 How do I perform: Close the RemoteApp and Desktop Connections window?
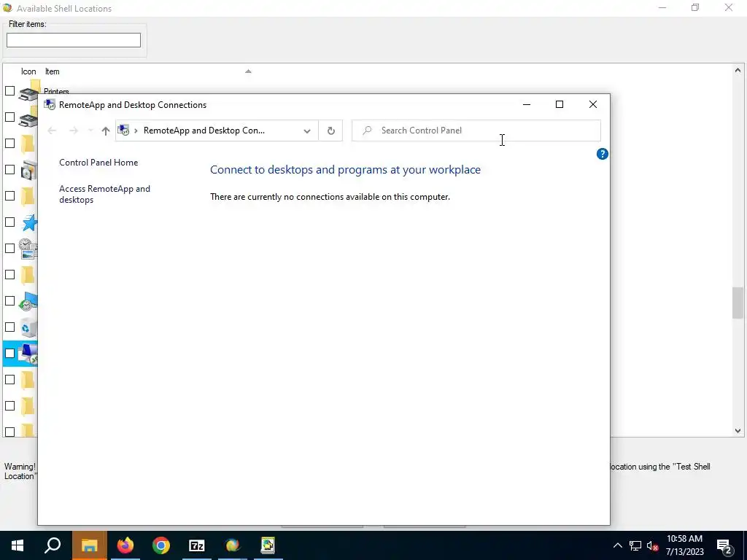pyautogui.click(x=592, y=104)
